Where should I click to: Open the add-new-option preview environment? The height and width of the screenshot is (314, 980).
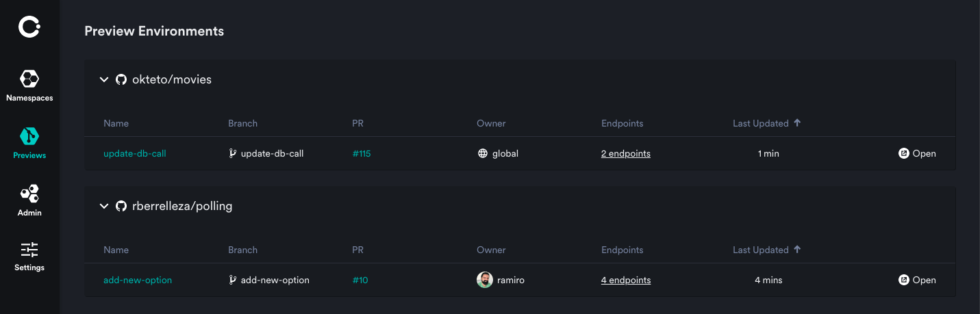coord(138,280)
